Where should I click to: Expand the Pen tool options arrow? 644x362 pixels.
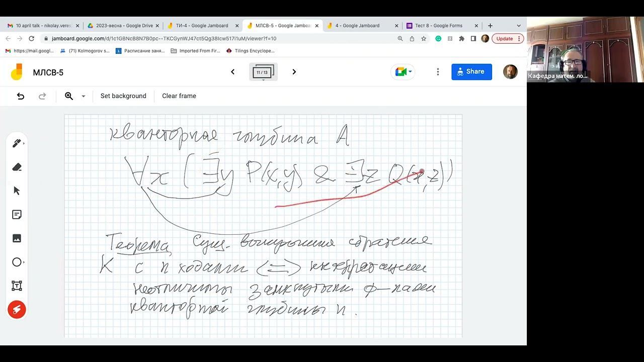pyautogui.click(x=24, y=144)
